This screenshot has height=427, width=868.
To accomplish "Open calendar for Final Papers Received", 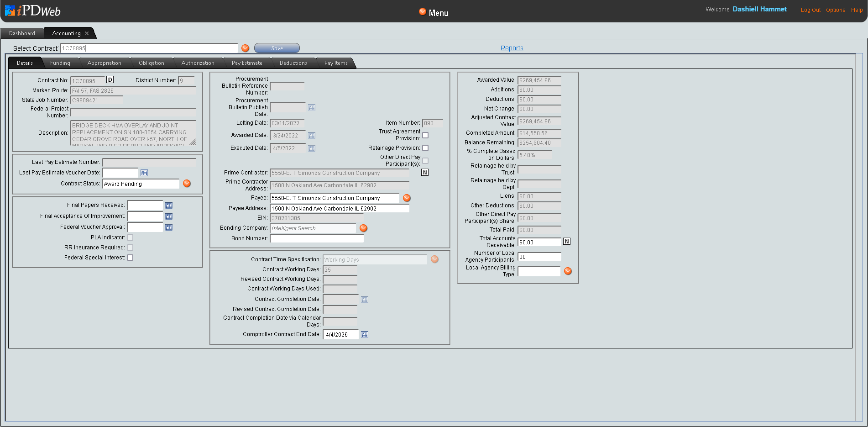I will click(x=169, y=206).
